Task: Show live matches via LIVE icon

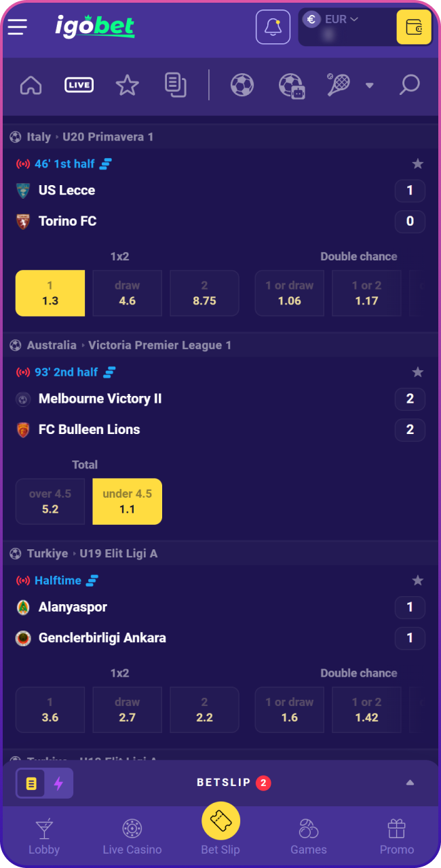Action: point(79,85)
